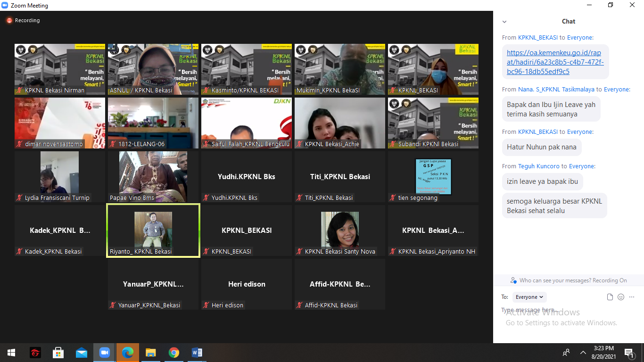
Task: Open the emoji picker in chat
Action: [x=621, y=297]
